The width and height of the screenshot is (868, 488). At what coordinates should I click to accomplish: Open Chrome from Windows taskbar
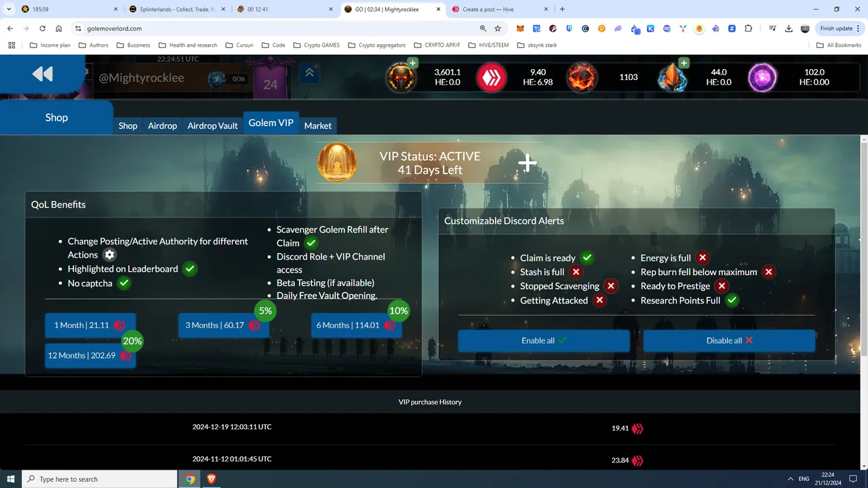click(x=191, y=479)
